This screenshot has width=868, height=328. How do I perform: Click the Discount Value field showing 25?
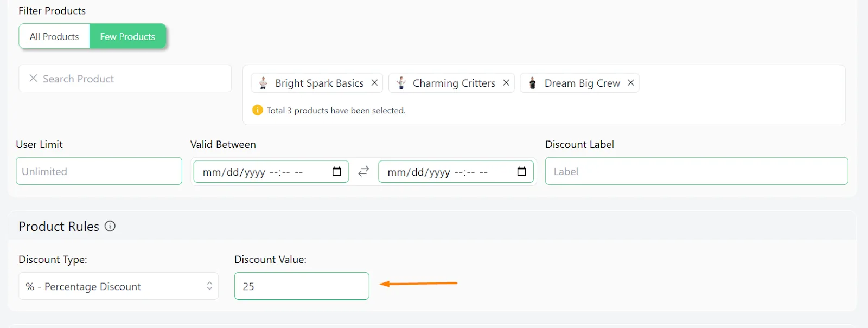pos(302,286)
